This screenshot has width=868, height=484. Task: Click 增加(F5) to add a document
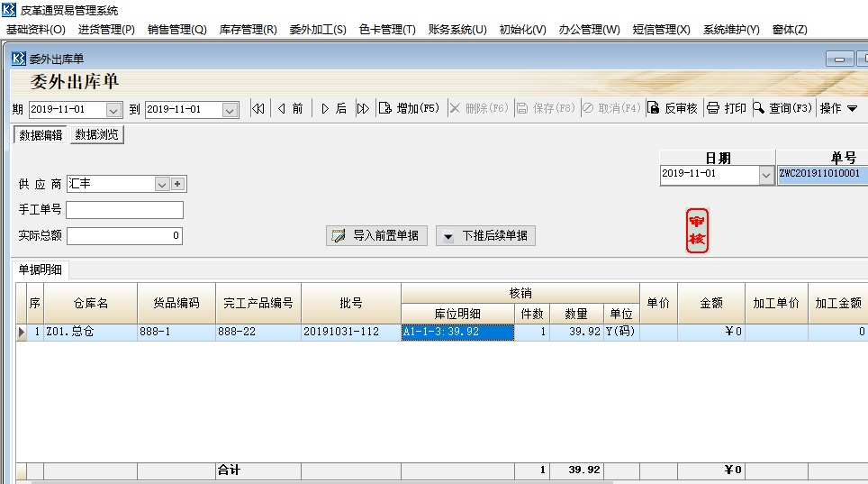pyautogui.click(x=409, y=108)
